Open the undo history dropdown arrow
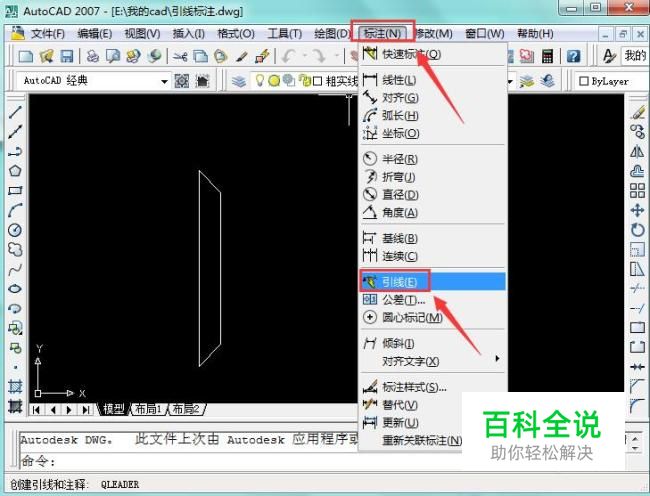This screenshot has height=496, width=650. 305,56
